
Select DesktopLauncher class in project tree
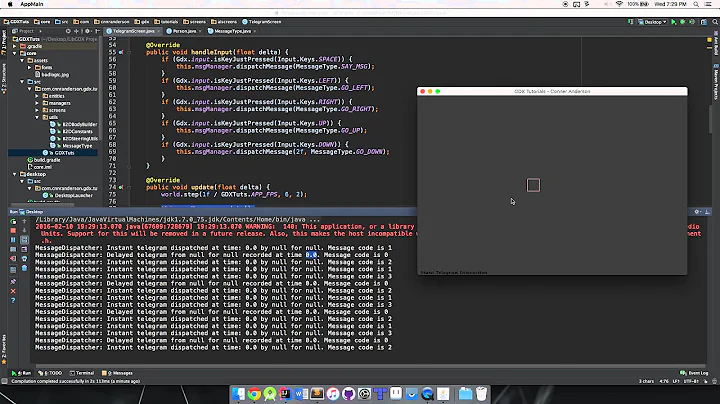pyautogui.click(x=69, y=196)
